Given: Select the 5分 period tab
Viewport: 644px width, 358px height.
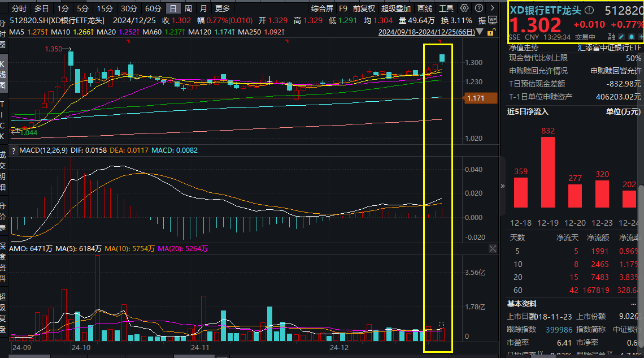Looking at the screenshot, I should click(x=82, y=8).
